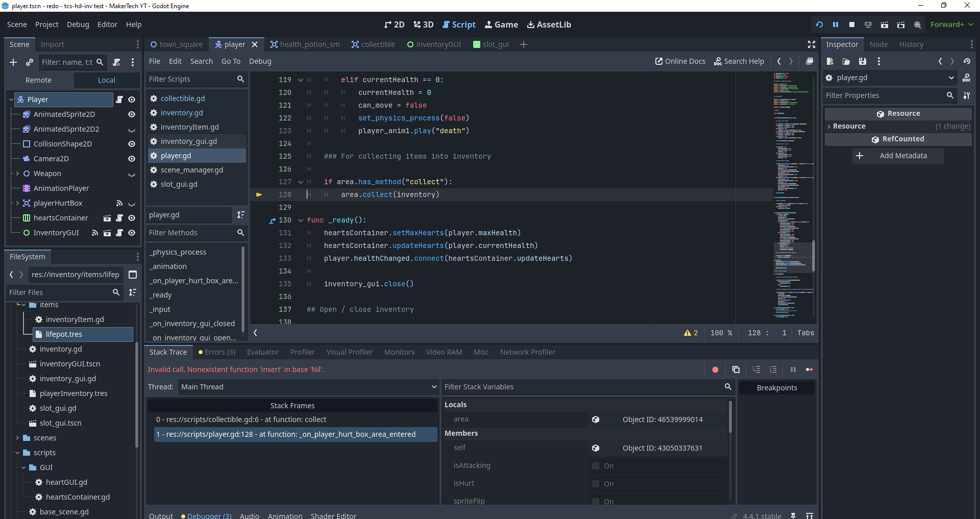Screen dimensions: 980x519
Task: Click the Step Into debugger icon
Action: click(756, 369)
